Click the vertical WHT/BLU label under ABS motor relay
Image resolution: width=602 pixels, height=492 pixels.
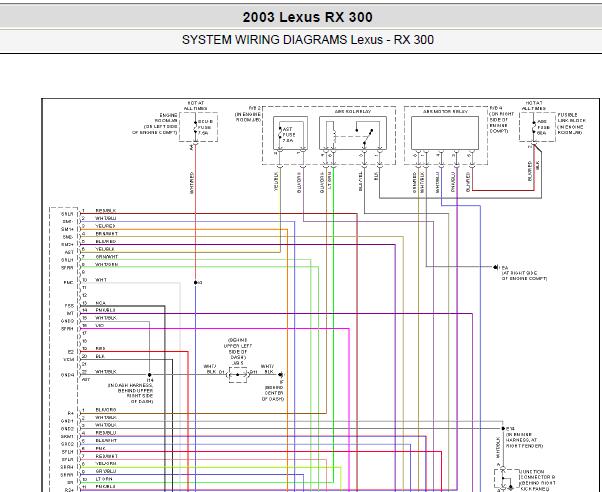tap(437, 182)
